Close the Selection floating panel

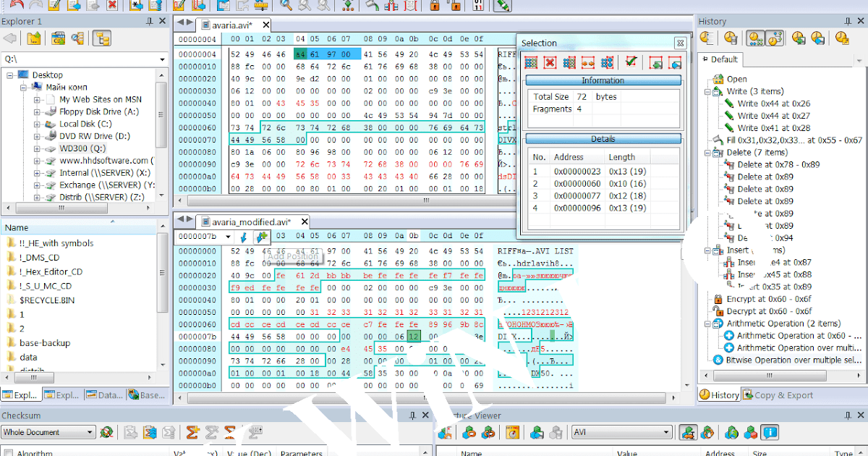click(679, 43)
